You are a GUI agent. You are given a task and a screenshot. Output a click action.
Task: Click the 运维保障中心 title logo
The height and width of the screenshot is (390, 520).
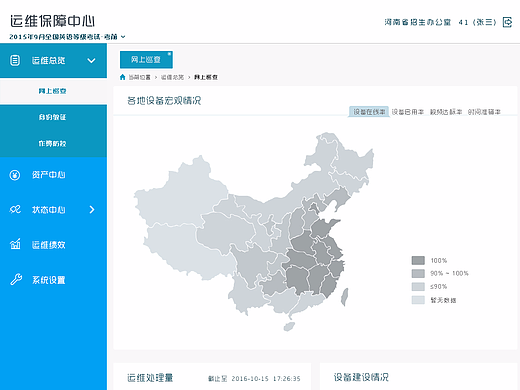[x=52, y=21]
